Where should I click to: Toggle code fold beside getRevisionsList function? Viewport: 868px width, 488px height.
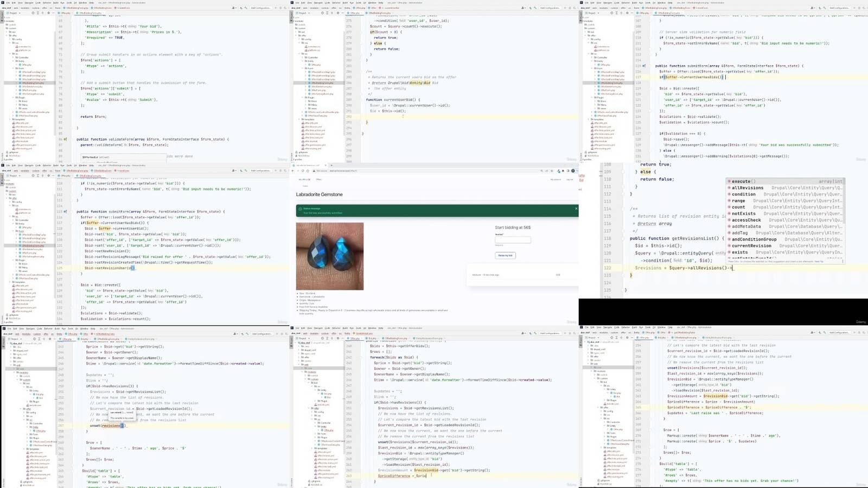coord(623,238)
